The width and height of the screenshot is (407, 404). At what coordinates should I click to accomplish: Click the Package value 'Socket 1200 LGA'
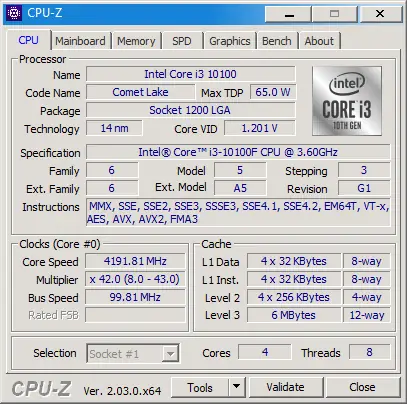coord(191,110)
